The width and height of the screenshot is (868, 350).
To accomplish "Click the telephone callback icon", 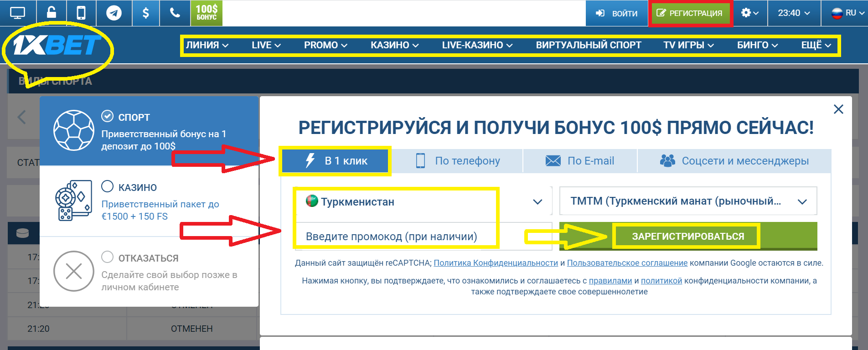I will point(175,13).
